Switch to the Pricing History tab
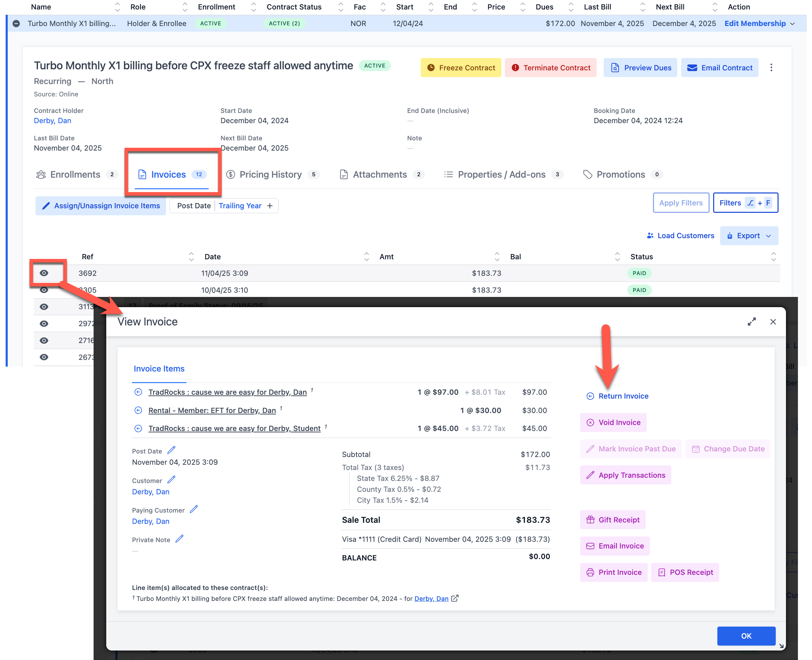The image size is (812, 660). (270, 174)
